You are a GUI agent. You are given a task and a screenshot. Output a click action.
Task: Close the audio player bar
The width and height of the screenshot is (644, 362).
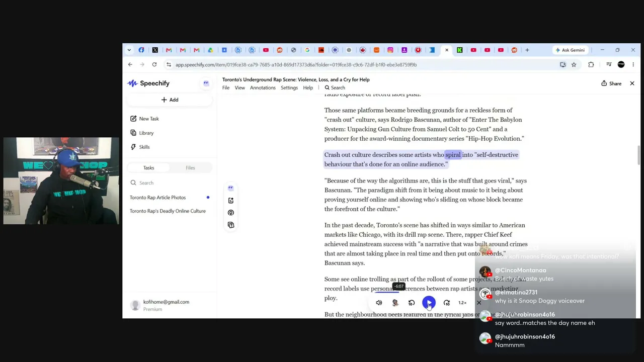pyautogui.click(x=478, y=303)
